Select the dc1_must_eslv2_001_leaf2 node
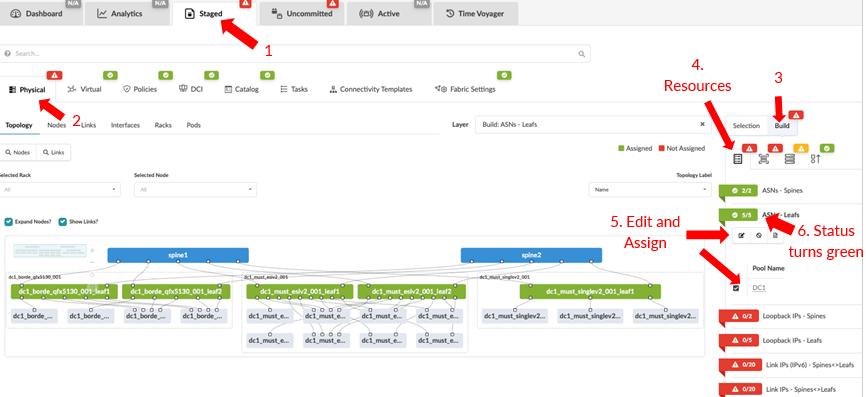This screenshot has width=866, height=397. tap(412, 292)
